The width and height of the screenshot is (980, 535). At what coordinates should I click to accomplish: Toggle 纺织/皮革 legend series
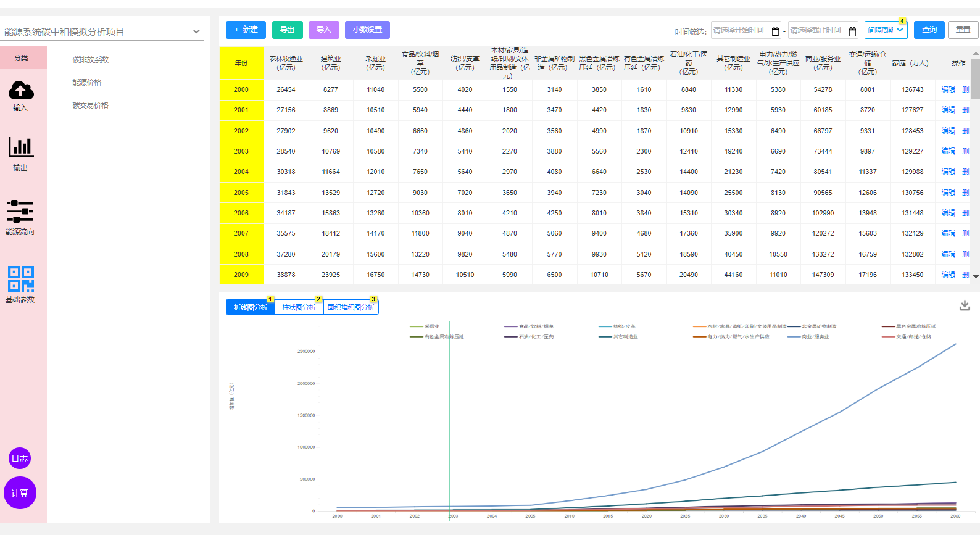click(x=617, y=326)
